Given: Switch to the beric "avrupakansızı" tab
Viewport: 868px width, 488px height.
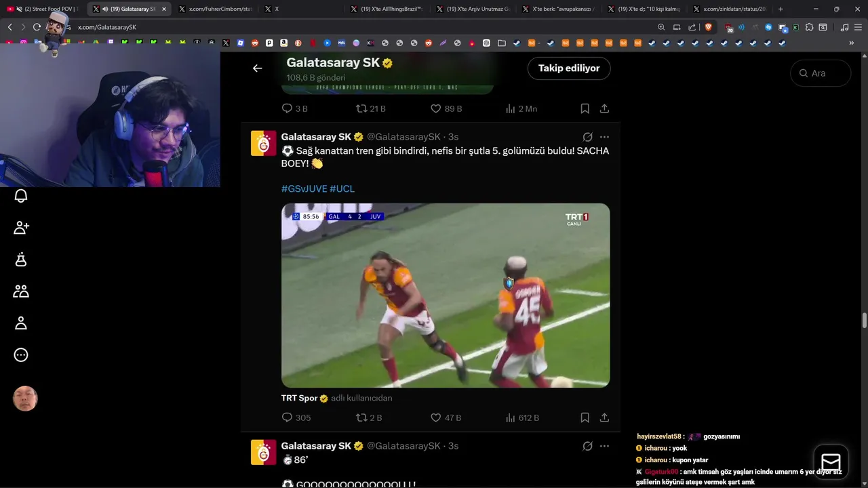Looking at the screenshot, I should pos(557,9).
